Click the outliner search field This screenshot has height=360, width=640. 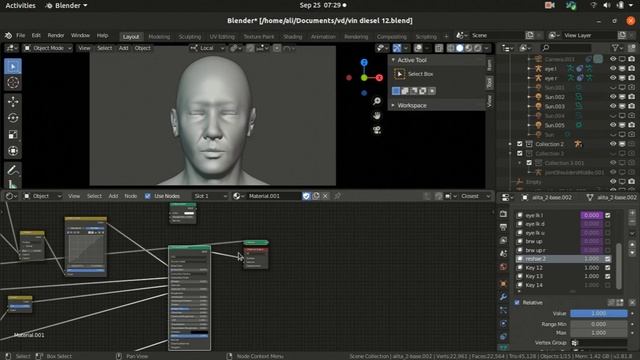point(566,48)
